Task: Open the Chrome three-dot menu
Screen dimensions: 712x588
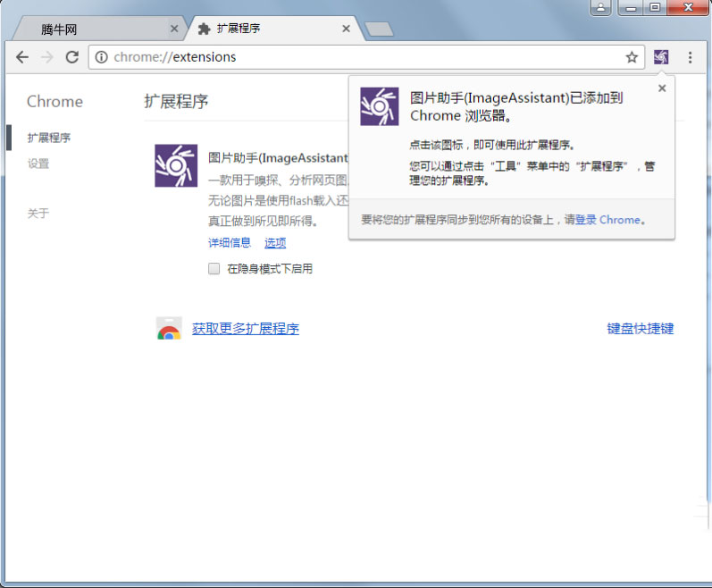Action: pos(690,57)
